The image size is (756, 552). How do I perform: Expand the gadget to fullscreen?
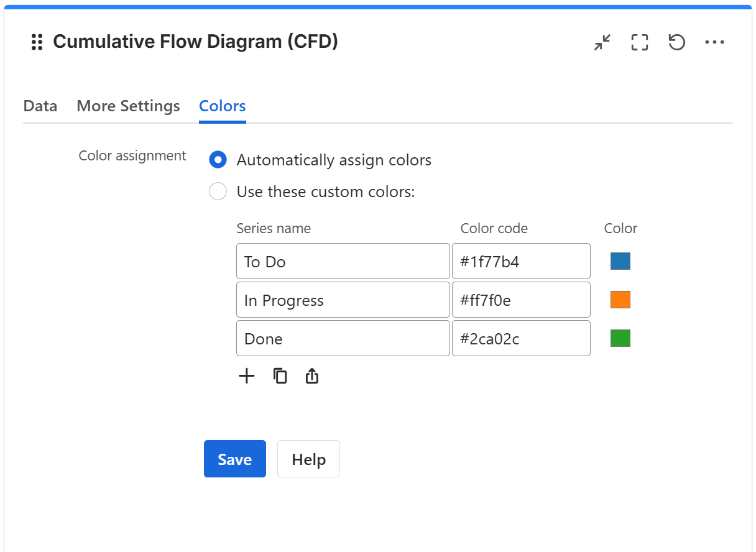pos(639,42)
